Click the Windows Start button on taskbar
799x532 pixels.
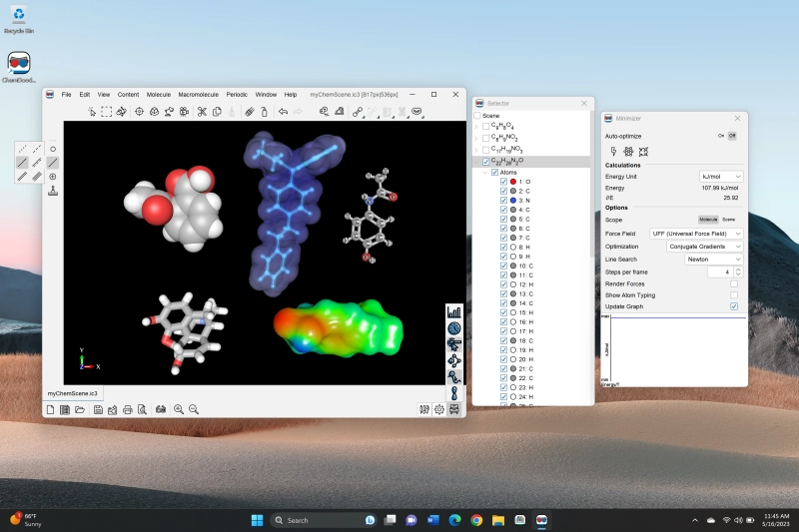257,520
